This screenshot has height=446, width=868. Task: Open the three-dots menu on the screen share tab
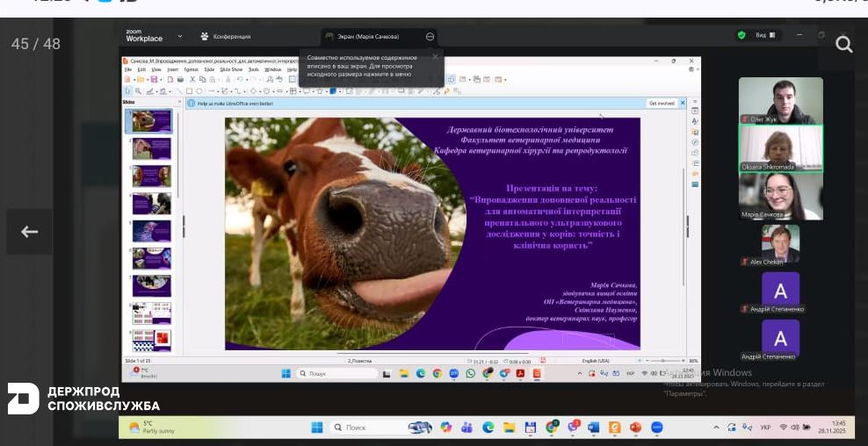[430, 37]
